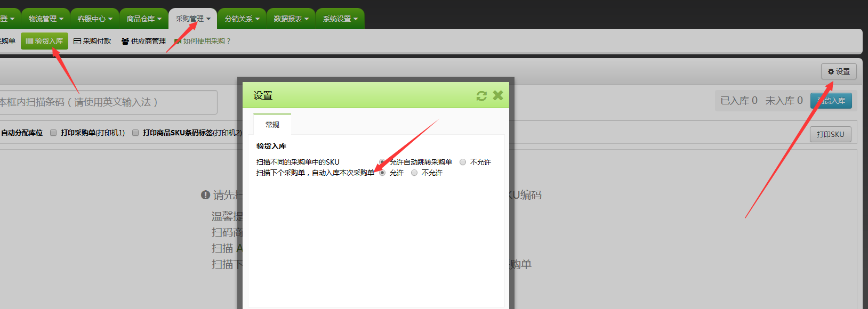Screen dimensions: 868x309
Task: Click the 已入库 0 counter
Action: coord(739,101)
